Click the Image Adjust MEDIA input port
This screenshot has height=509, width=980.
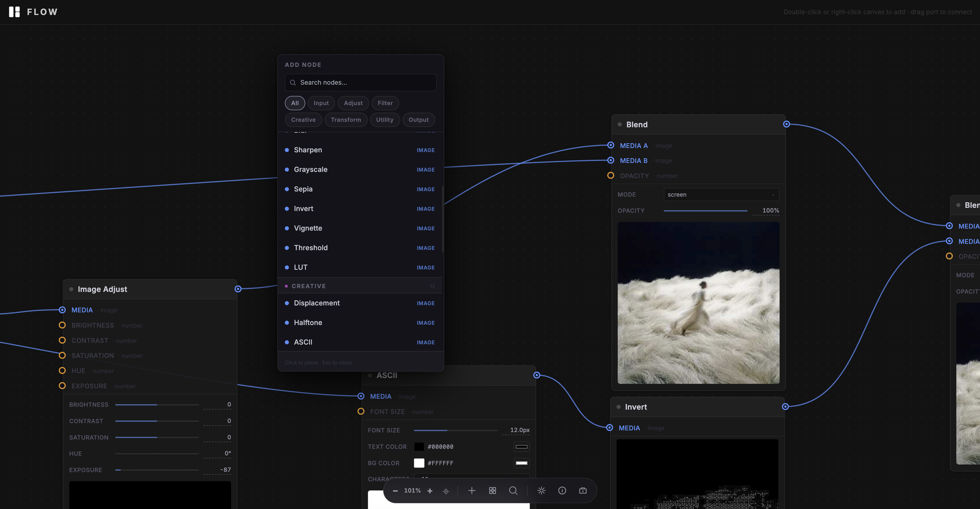[x=62, y=310]
